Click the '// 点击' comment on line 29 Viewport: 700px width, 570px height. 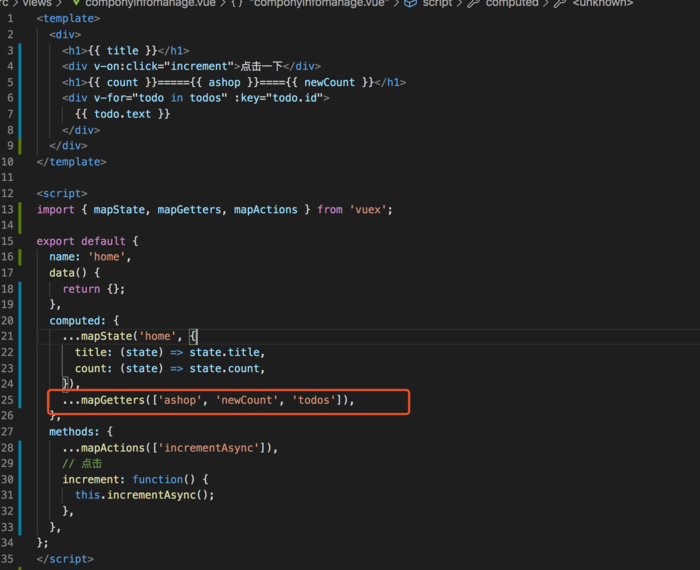(82, 463)
